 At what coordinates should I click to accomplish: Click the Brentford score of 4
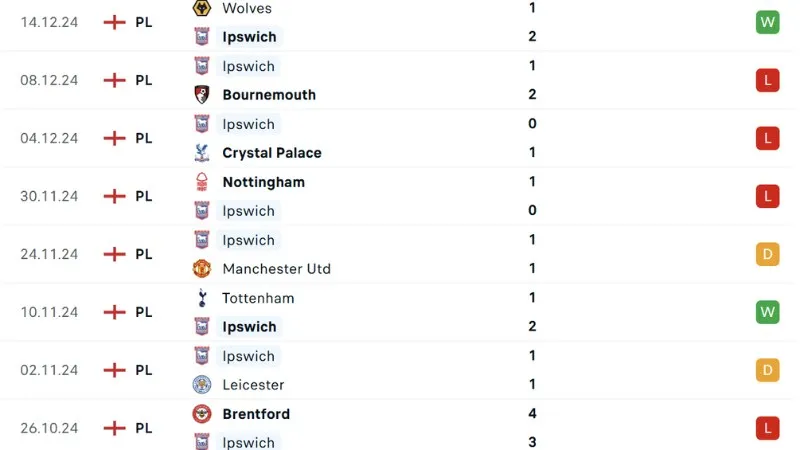click(532, 414)
